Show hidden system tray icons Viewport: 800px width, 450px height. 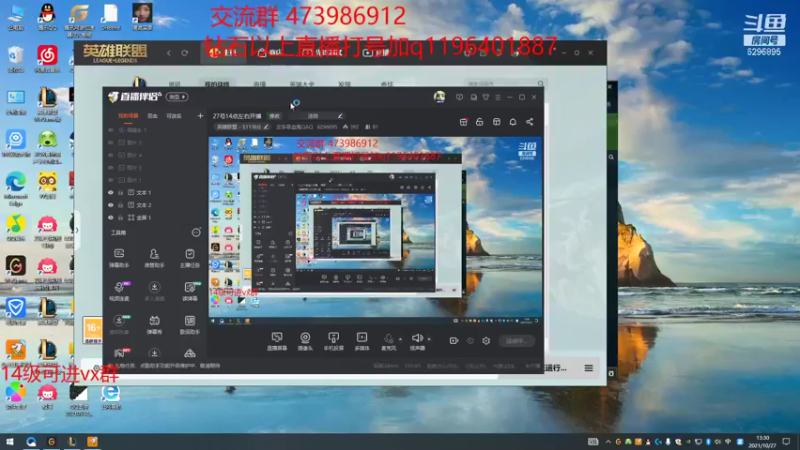click(x=608, y=442)
